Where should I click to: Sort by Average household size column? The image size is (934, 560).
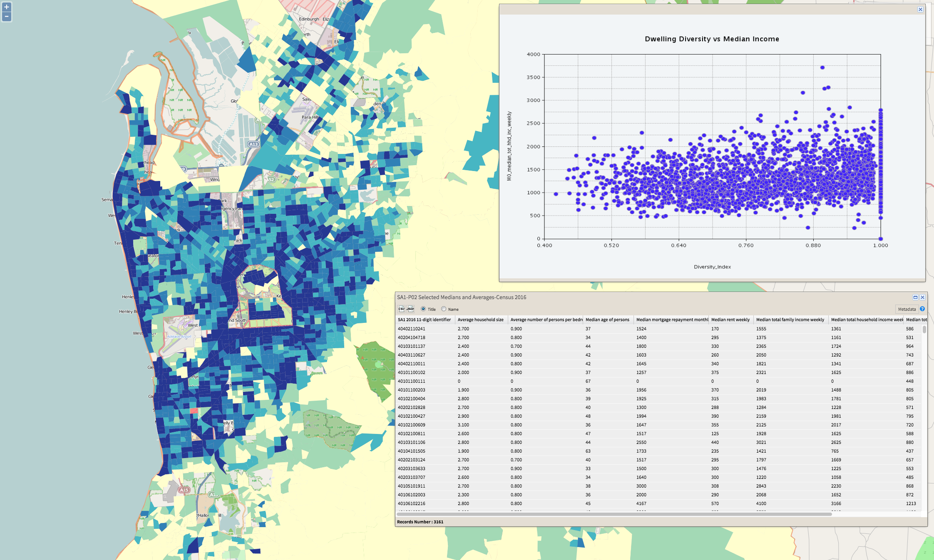480,320
